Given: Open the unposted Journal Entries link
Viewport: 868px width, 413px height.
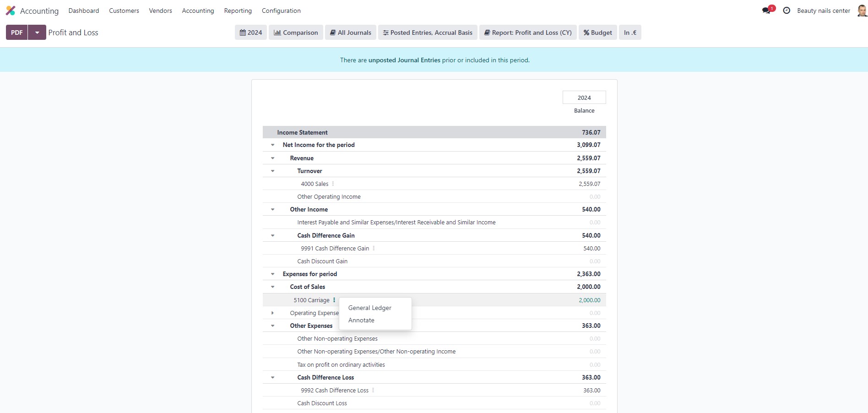Looking at the screenshot, I should (x=404, y=60).
